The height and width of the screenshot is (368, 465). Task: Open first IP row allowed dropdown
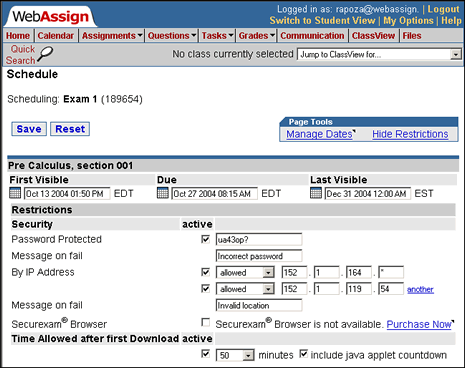(245, 273)
